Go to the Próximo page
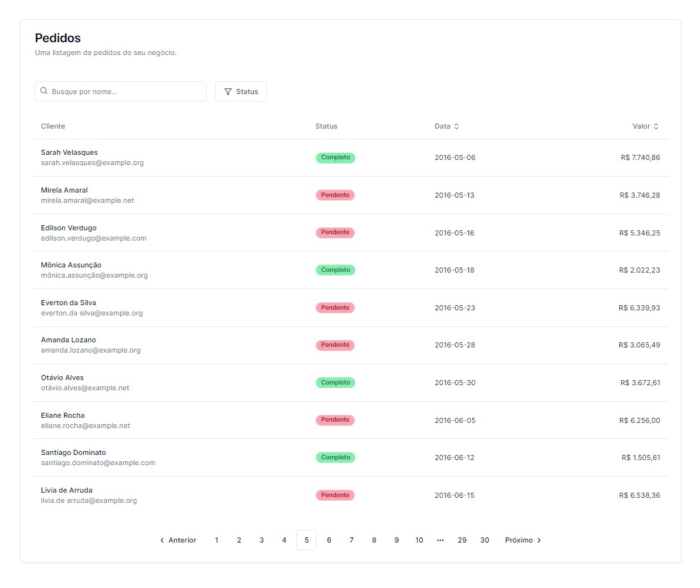 pyautogui.click(x=523, y=540)
